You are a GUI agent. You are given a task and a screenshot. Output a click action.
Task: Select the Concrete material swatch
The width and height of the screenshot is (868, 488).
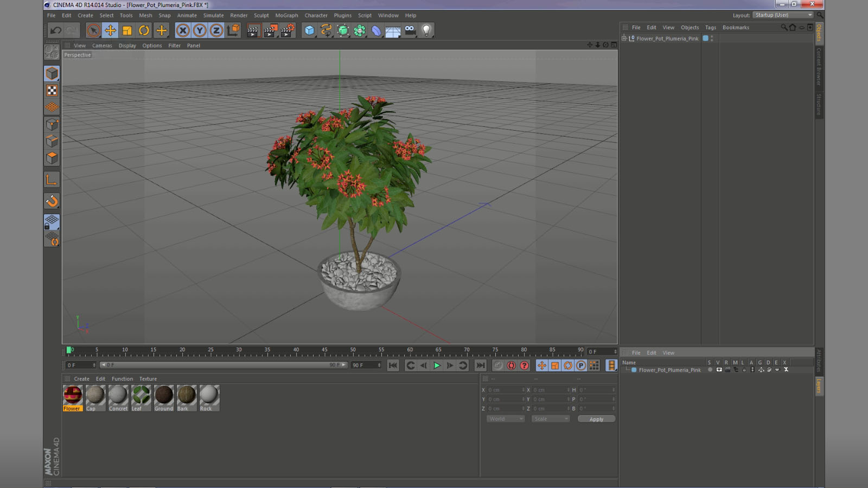[118, 398]
